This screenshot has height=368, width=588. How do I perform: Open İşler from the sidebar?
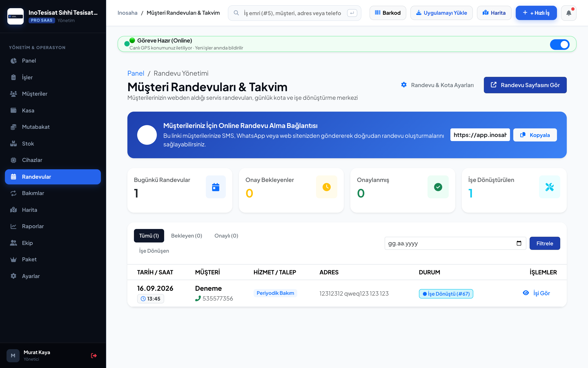[x=53, y=77]
